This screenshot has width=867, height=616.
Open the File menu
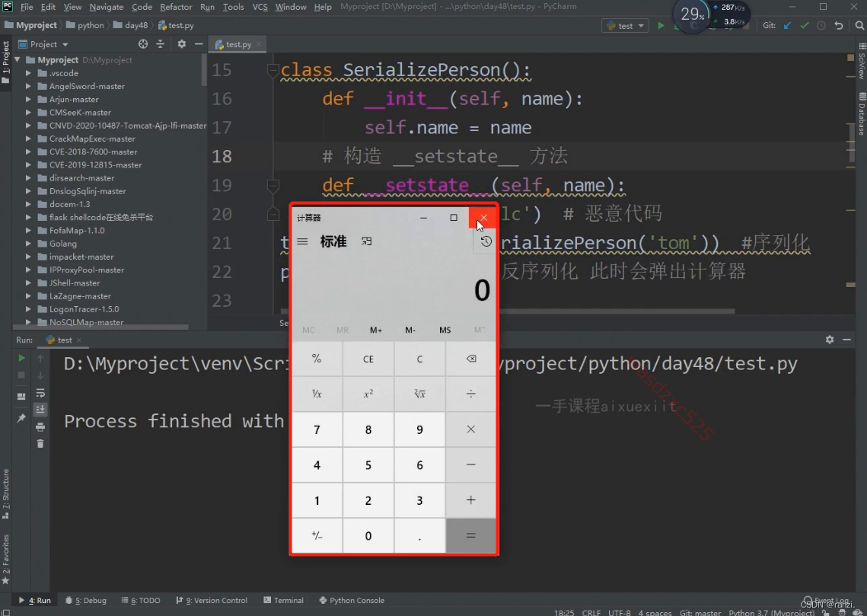(27, 7)
